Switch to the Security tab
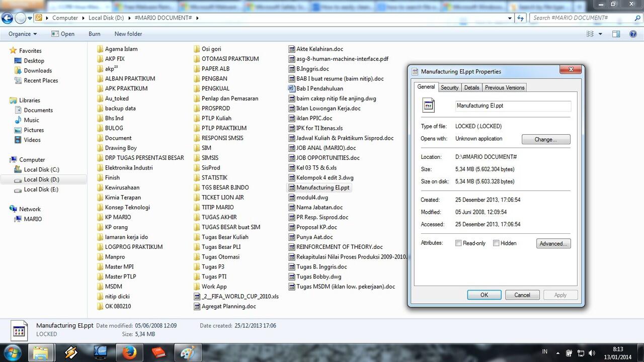 (x=449, y=87)
